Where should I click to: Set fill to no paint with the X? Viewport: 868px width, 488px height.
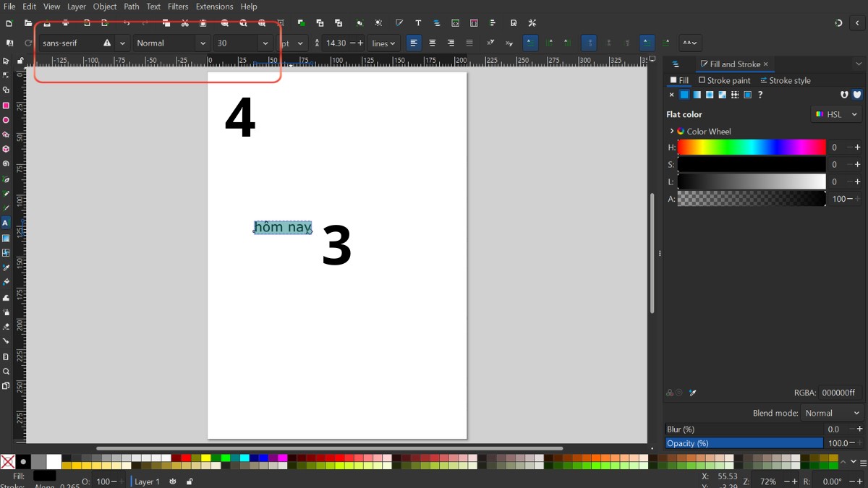(671, 95)
